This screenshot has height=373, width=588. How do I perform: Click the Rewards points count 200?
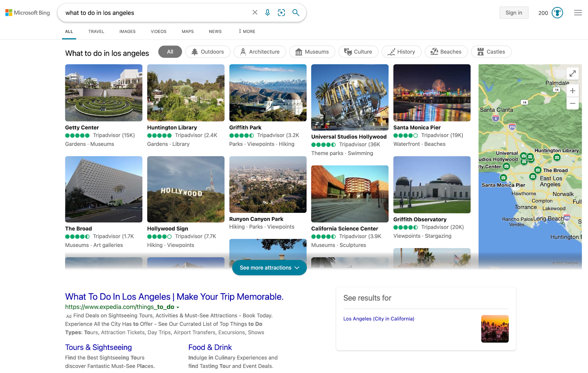coord(543,13)
